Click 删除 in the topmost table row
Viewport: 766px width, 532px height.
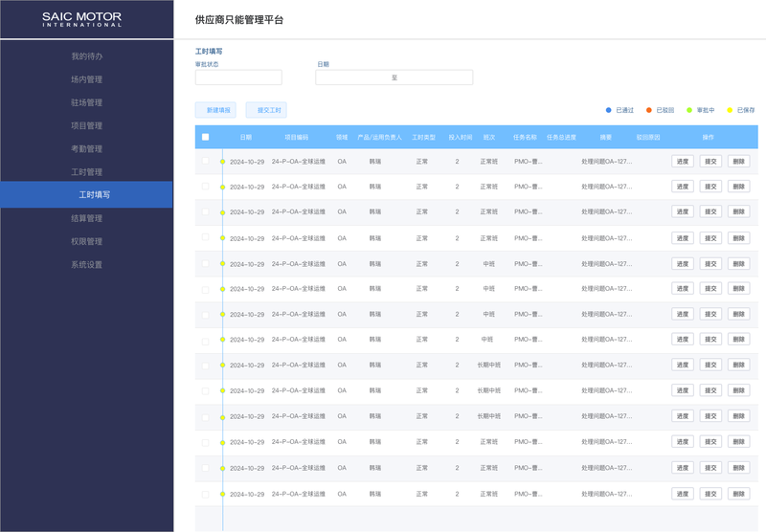tap(738, 162)
